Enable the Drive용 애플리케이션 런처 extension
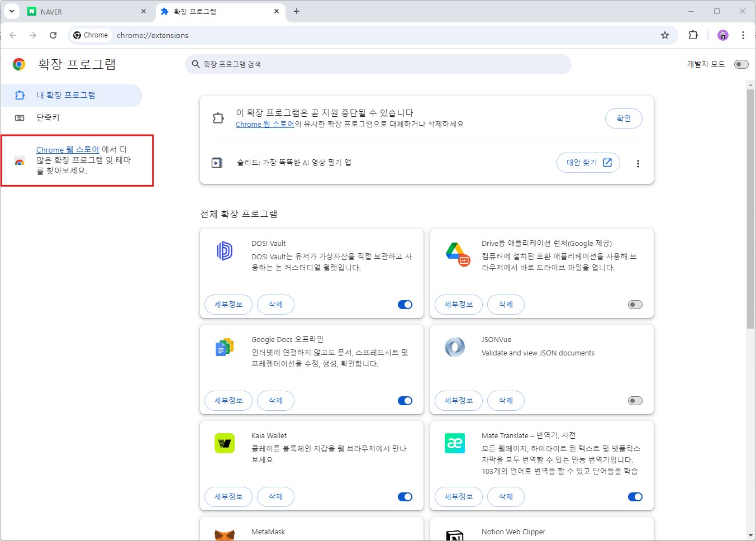 pos(635,305)
